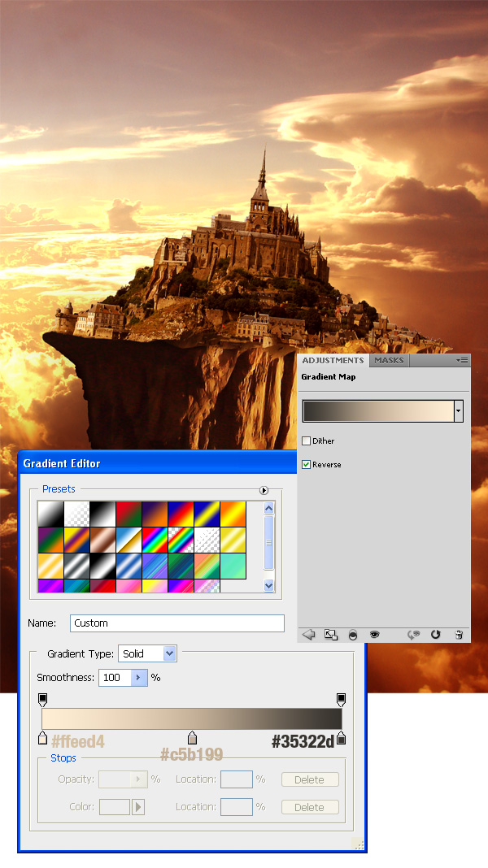488x868 pixels.
Task: Click the gradient bar in Gradient Editor
Action: tap(192, 718)
